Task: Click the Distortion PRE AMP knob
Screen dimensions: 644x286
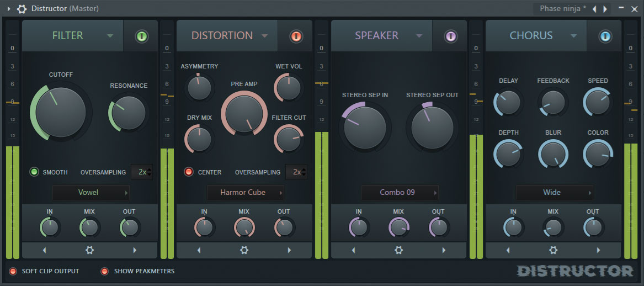Action: [x=244, y=113]
